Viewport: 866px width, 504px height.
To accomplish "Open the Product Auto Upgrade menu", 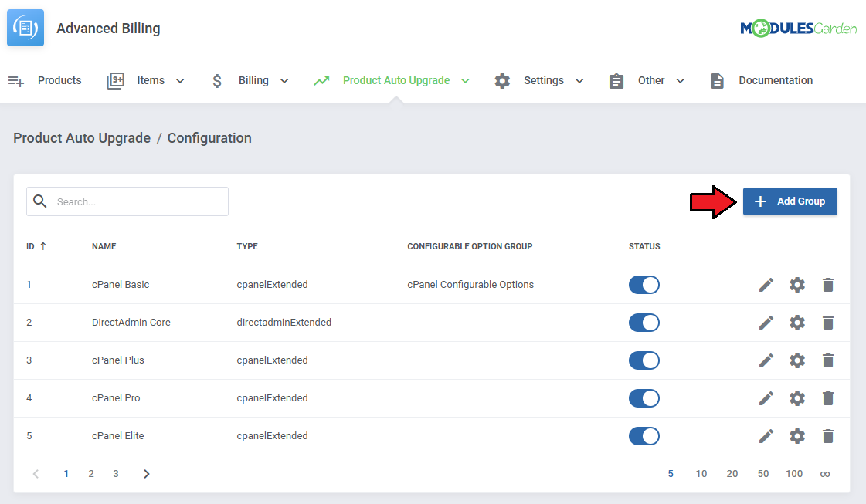I will [396, 80].
